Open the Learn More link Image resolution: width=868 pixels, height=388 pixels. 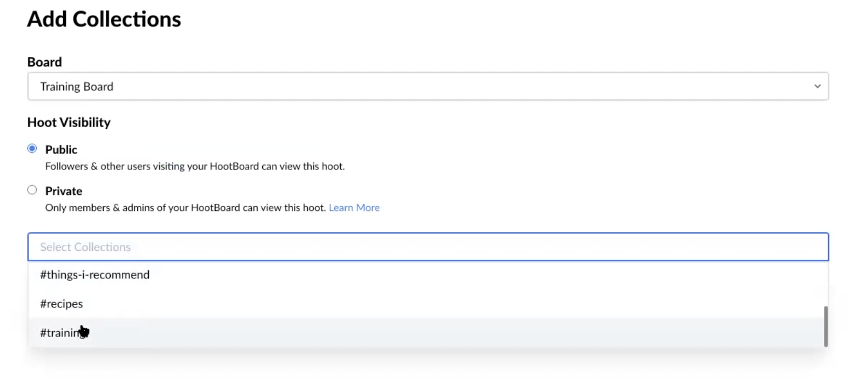(354, 208)
